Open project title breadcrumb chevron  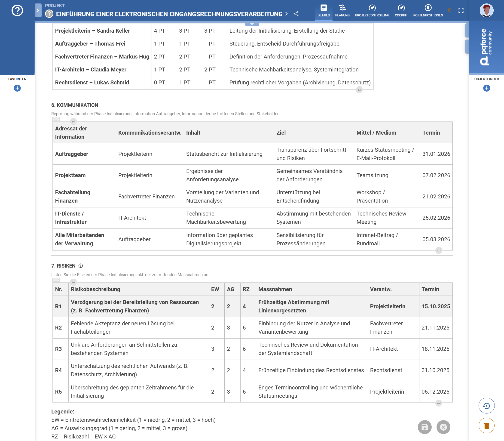coord(286,14)
